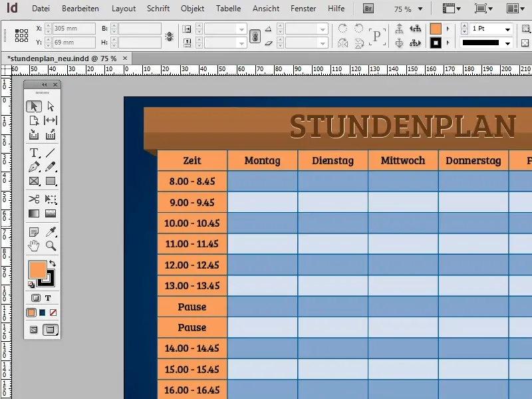Flip horizontal icon in control bar
This screenshot has width=532, height=399.
tap(342, 43)
